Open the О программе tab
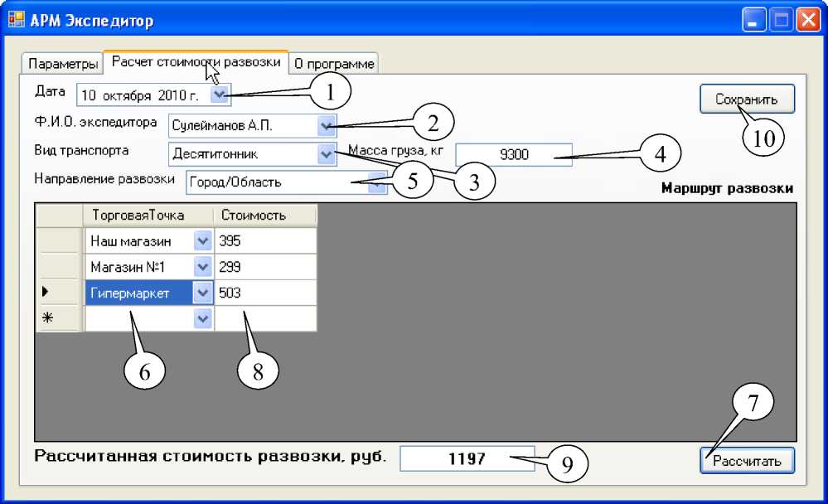Viewport: 828px width, 504px height. tap(334, 63)
